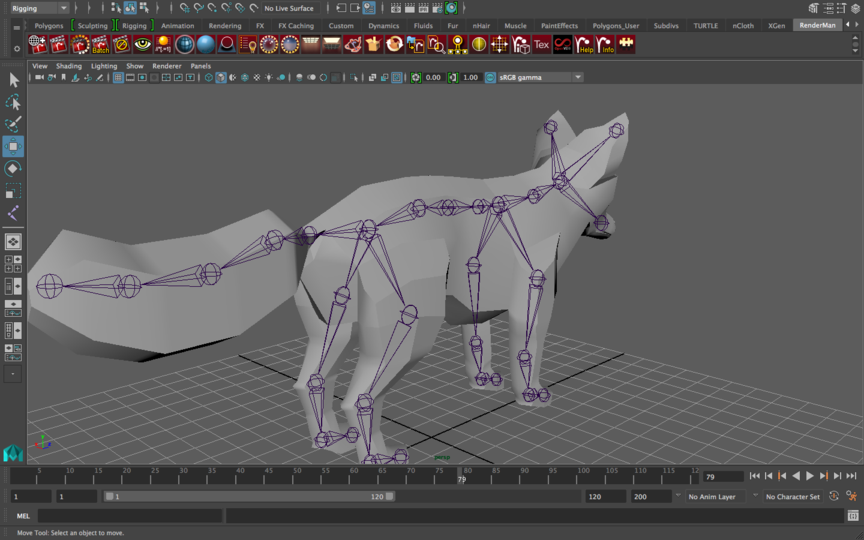
Task: Open the Lighting panel menu
Action: point(104,66)
